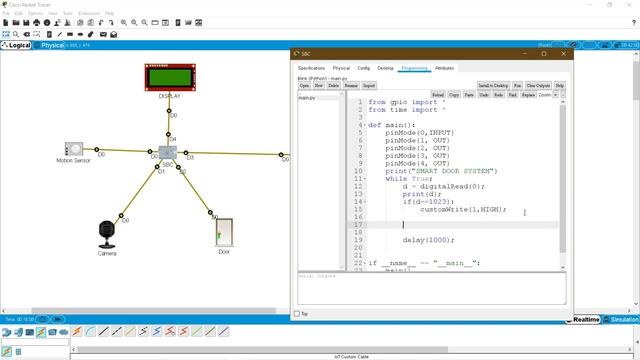Collapse the while True code fold
Viewport: 640px width, 360px height.
(x=365, y=179)
